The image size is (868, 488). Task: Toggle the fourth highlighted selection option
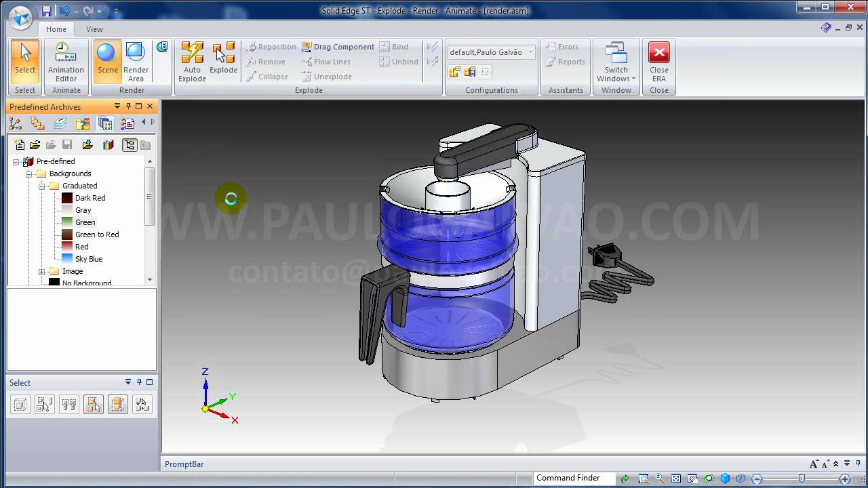[x=94, y=405]
